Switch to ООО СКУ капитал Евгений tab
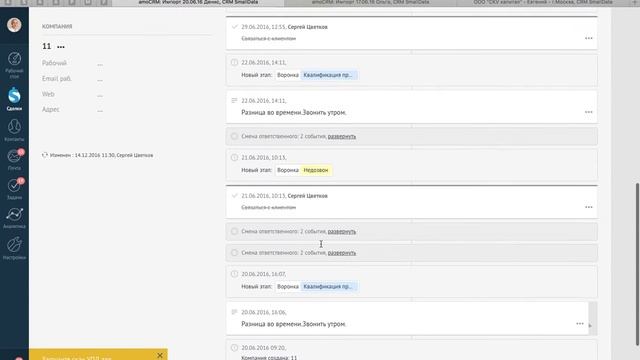Screen dimensions: 640x360 click(x=543, y=2)
